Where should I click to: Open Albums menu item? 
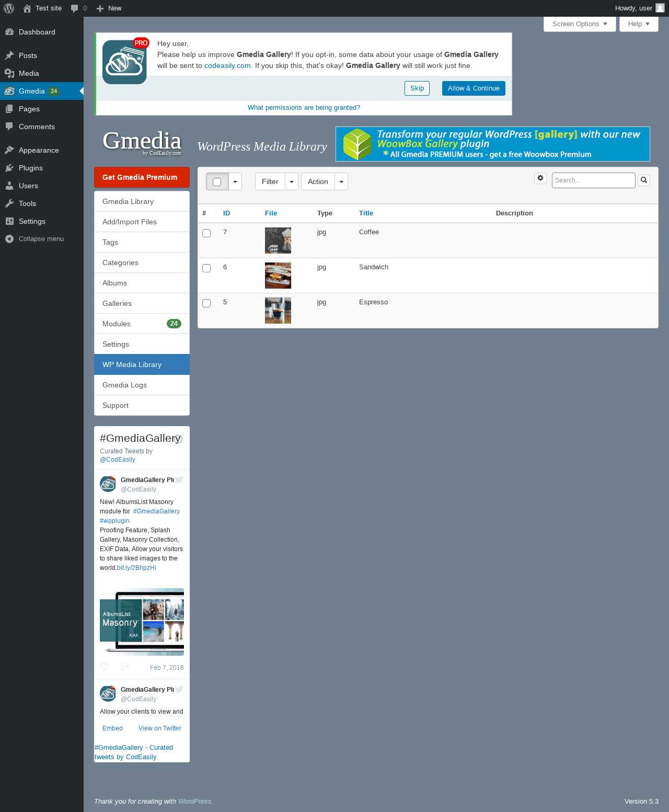coord(142,283)
